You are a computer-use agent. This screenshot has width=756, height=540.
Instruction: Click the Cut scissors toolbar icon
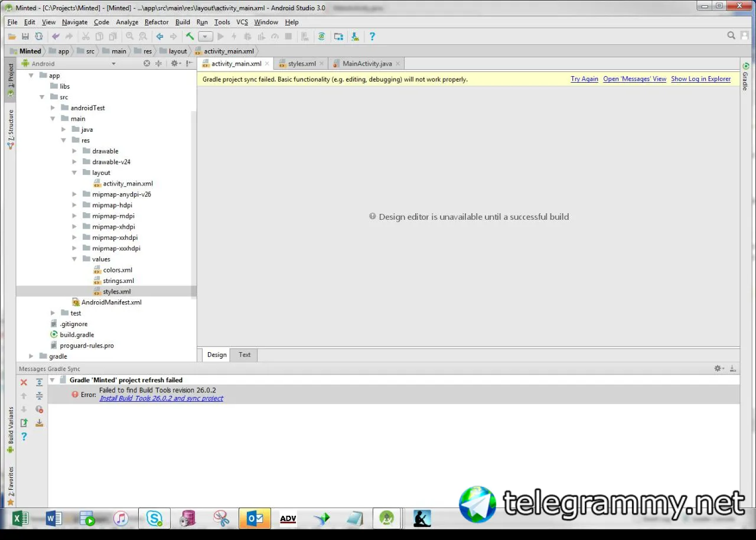tap(86, 37)
